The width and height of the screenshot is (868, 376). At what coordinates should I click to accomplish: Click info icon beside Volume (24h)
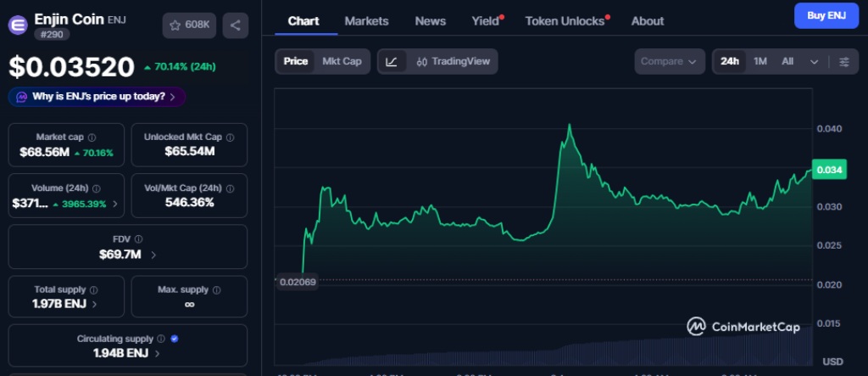point(97,188)
